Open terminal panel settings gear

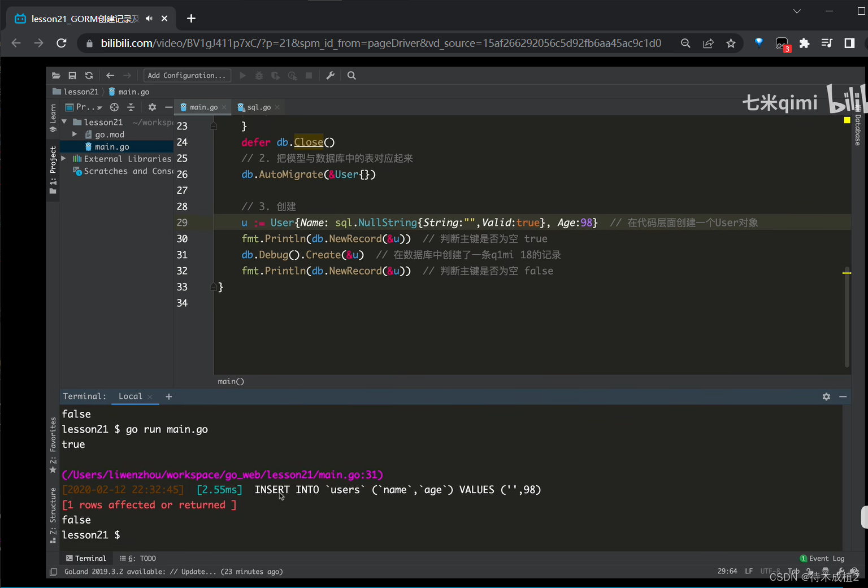(826, 397)
